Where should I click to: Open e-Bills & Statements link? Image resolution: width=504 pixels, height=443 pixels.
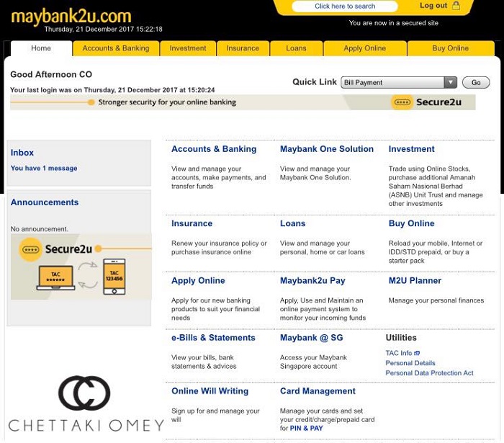point(213,338)
